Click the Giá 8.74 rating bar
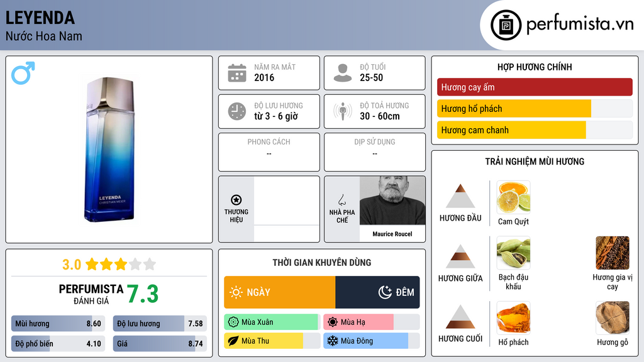The image size is (644, 362). (160, 344)
